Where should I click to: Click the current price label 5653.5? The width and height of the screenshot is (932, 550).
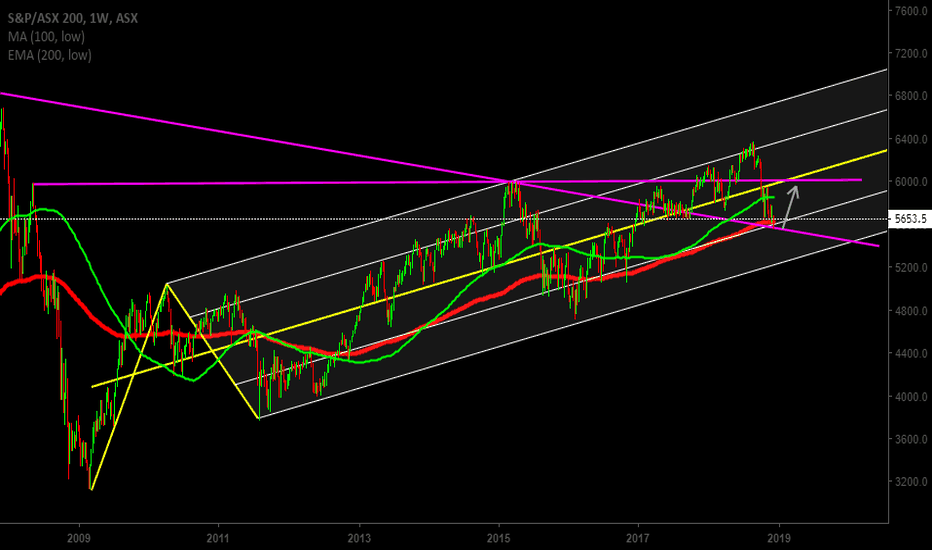point(910,219)
